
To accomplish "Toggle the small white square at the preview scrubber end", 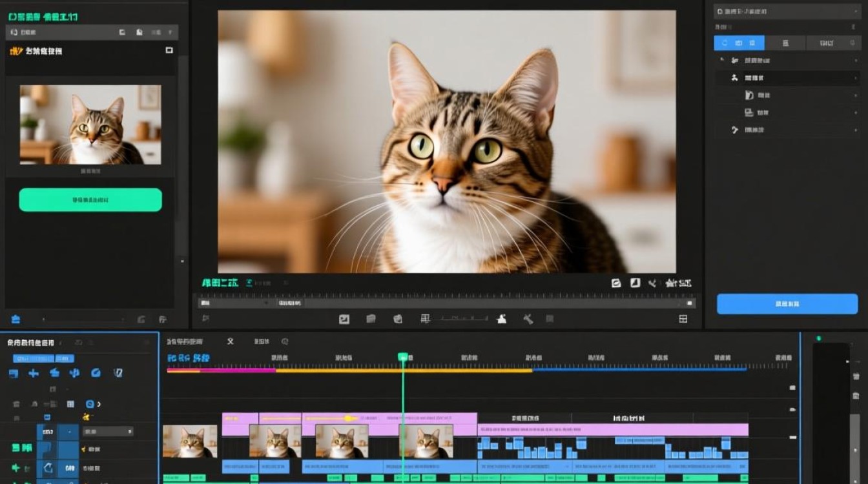I will pos(690,303).
